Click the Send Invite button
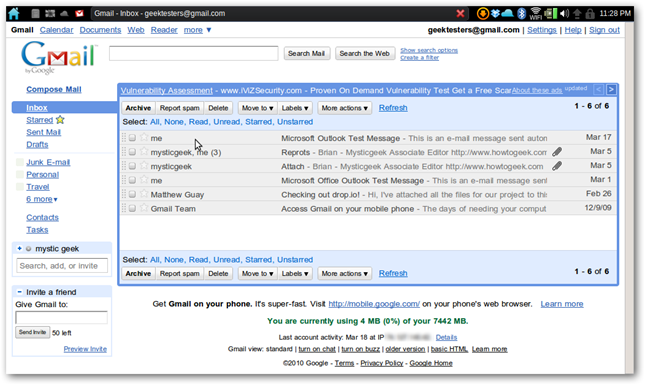This screenshot has height=385, width=645. pos(32,332)
